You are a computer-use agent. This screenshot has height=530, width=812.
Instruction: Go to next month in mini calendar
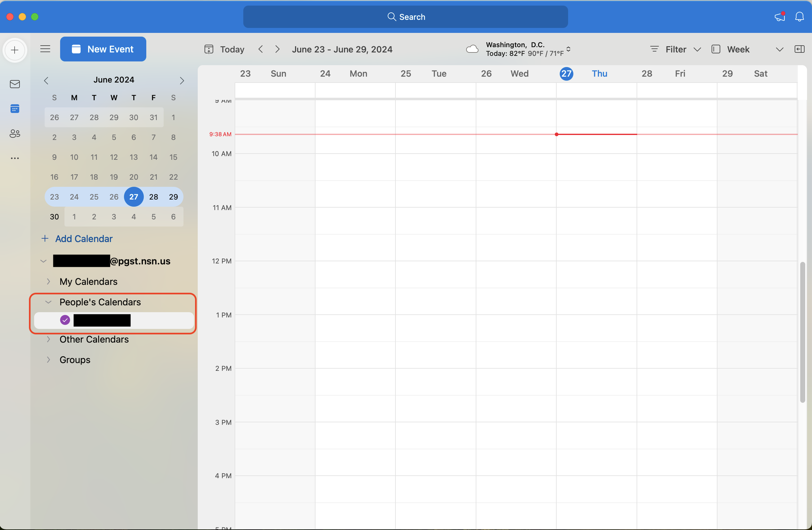tap(182, 81)
